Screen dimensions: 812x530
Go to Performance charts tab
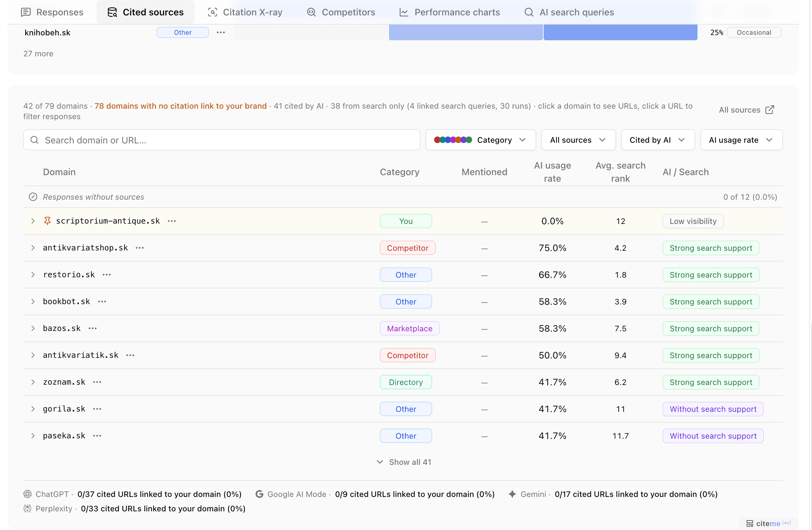coord(449,12)
